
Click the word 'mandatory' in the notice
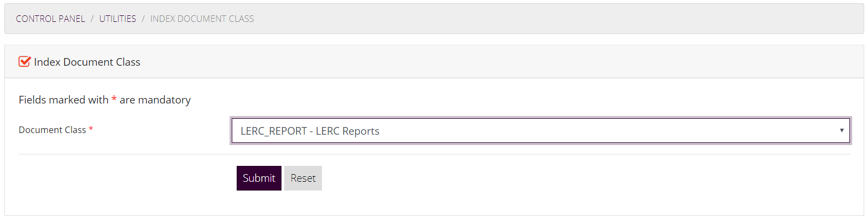tap(165, 100)
